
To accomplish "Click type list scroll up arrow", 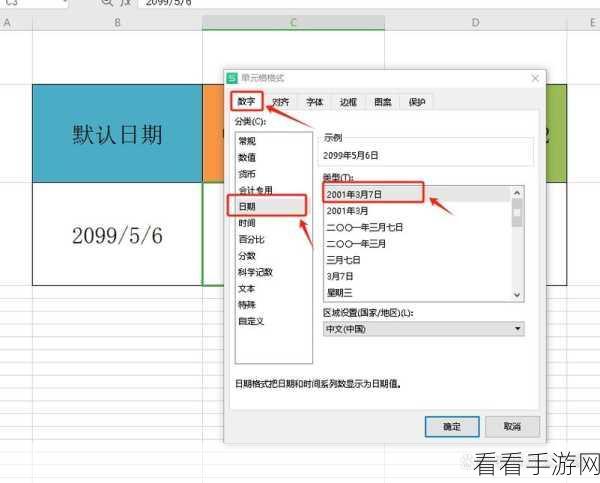I will 517,193.
